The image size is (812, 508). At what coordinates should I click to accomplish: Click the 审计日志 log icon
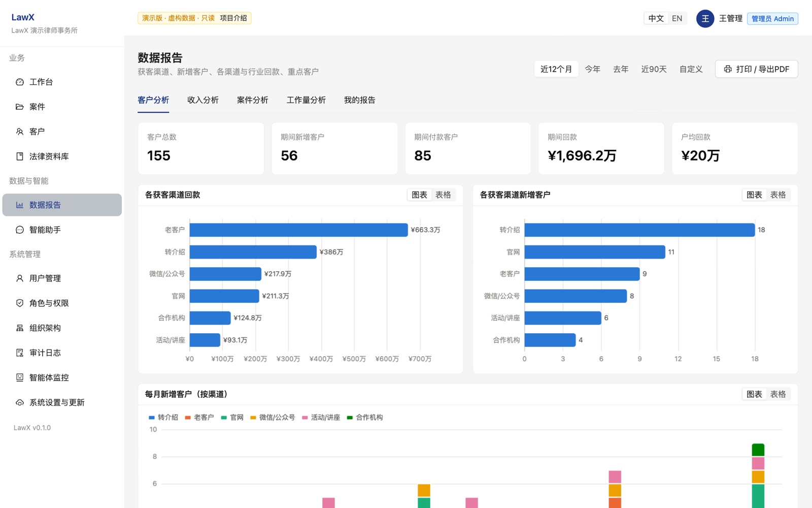pyautogui.click(x=20, y=353)
